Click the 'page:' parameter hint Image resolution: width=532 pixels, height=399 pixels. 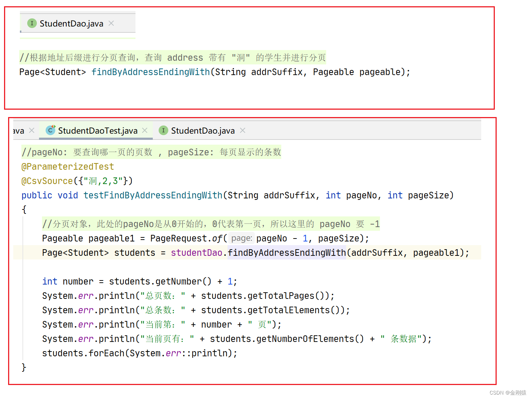pyautogui.click(x=242, y=239)
